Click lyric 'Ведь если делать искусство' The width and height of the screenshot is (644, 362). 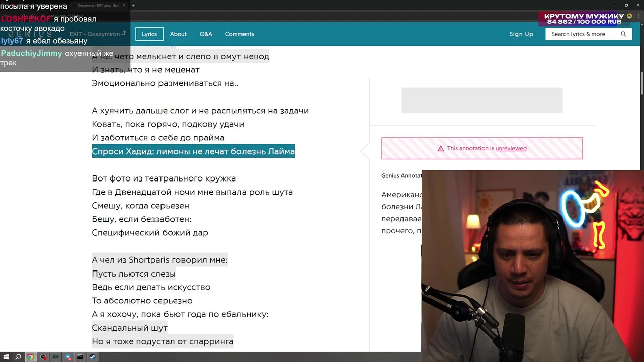(x=151, y=287)
